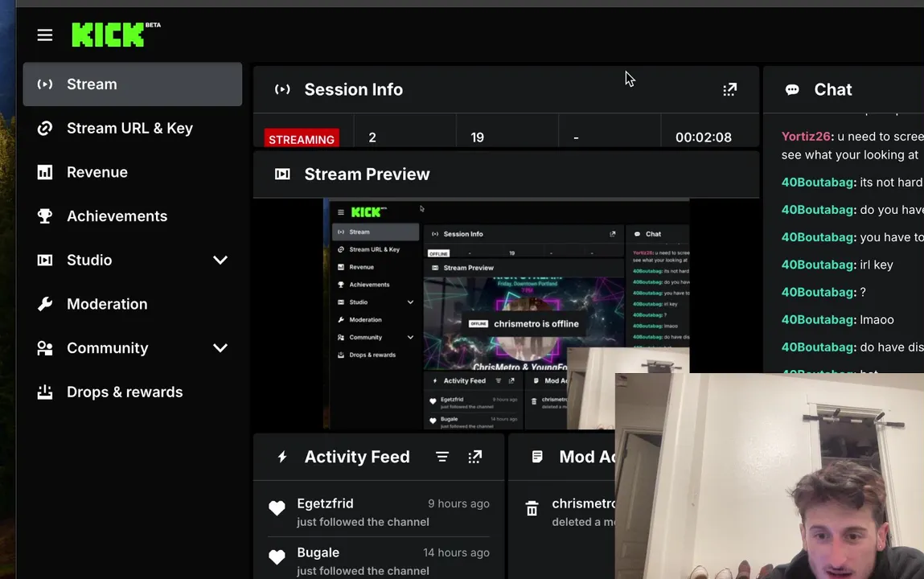
Task: Click the Activity Feed heading
Action: point(357,457)
